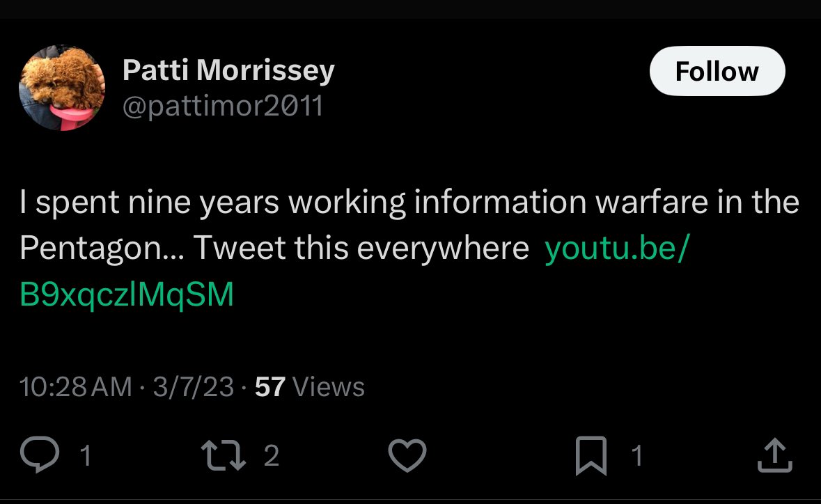The width and height of the screenshot is (821, 504).
Task: Like the tweet with the heart icon
Action: pyautogui.click(x=406, y=456)
